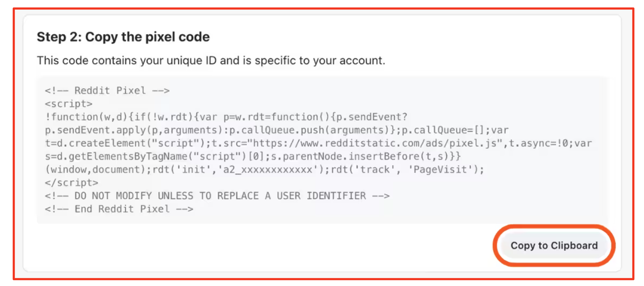Image resolution: width=644 pixels, height=286 pixels.
Task: Click 's=d.getElementsByTagName' in the code
Action: pyautogui.click(x=116, y=157)
